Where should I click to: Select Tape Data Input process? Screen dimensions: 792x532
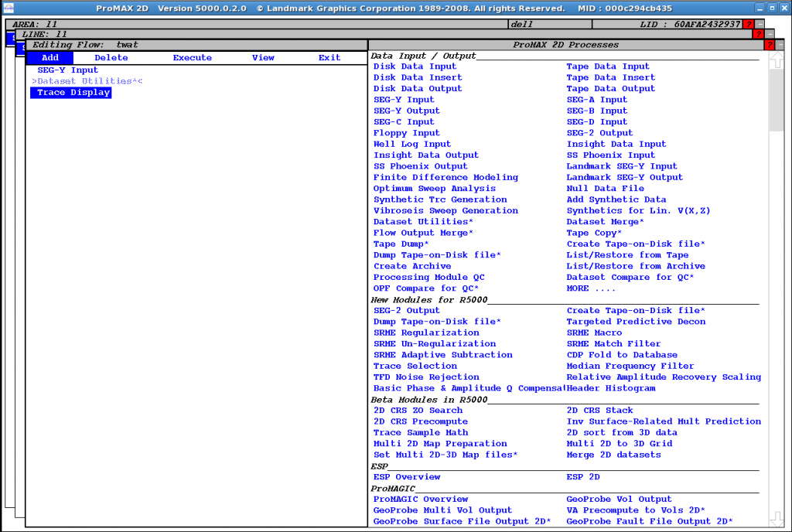coord(608,66)
